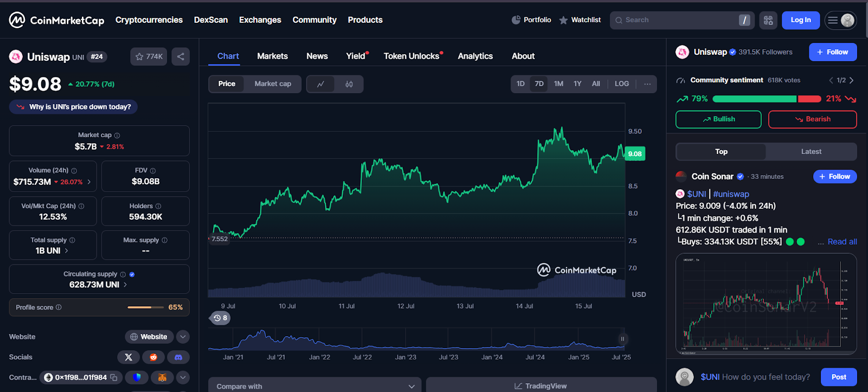Add token to MetaMask fox icon
The height and width of the screenshot is (392, 868).
(x=162, y=377)
